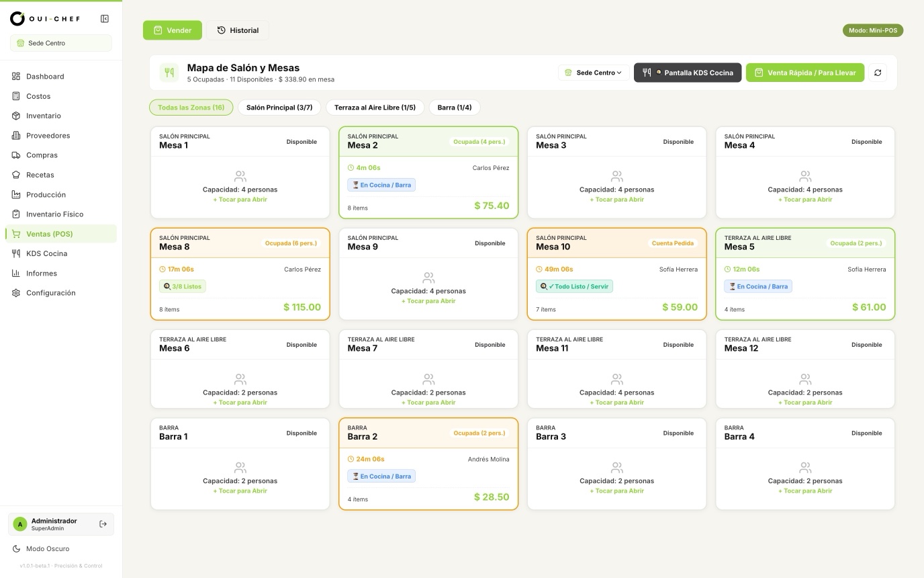Click the refresh icon next to Venta Rápida
This screenshot has height=578, width=924.
(878, 73)
